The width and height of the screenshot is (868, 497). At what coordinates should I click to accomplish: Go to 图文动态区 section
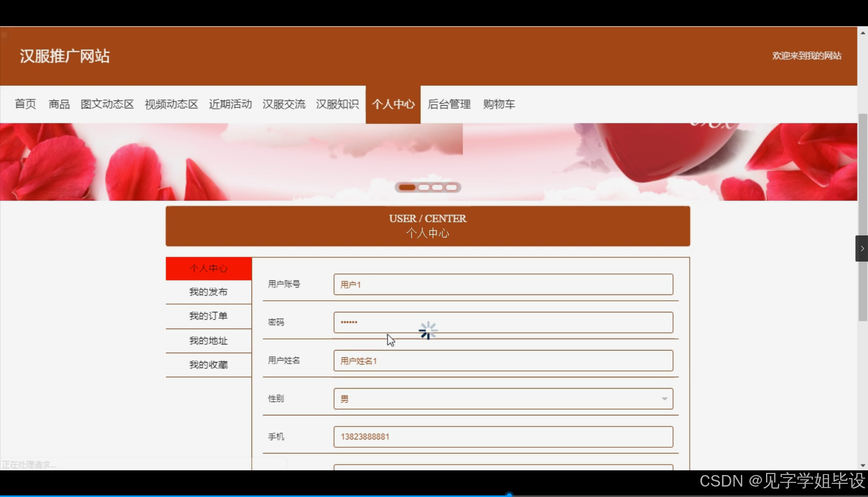pyautogui.click(x=107, y=104)
